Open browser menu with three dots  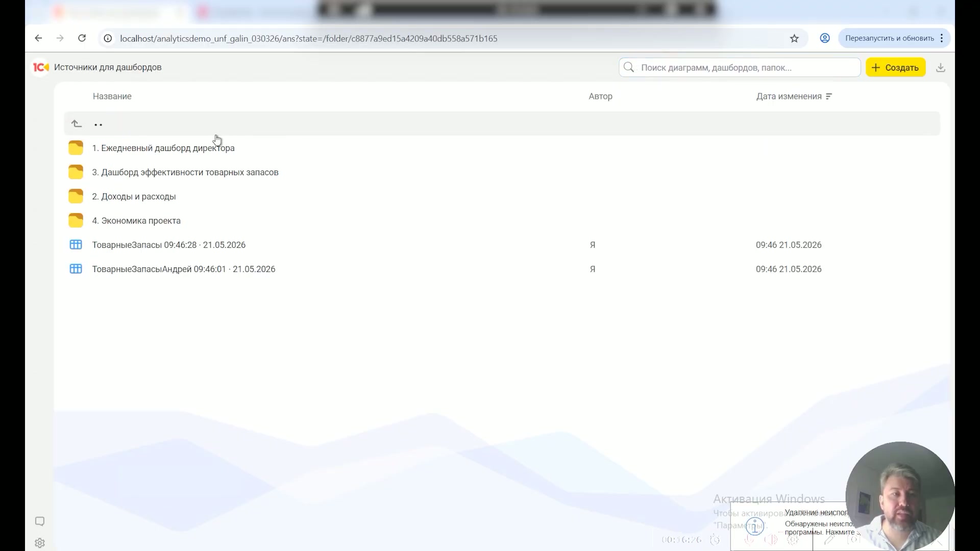click(942, 38)
